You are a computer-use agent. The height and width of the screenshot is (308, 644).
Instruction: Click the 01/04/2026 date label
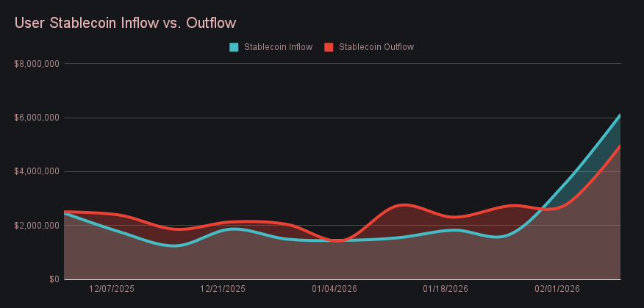334,289
